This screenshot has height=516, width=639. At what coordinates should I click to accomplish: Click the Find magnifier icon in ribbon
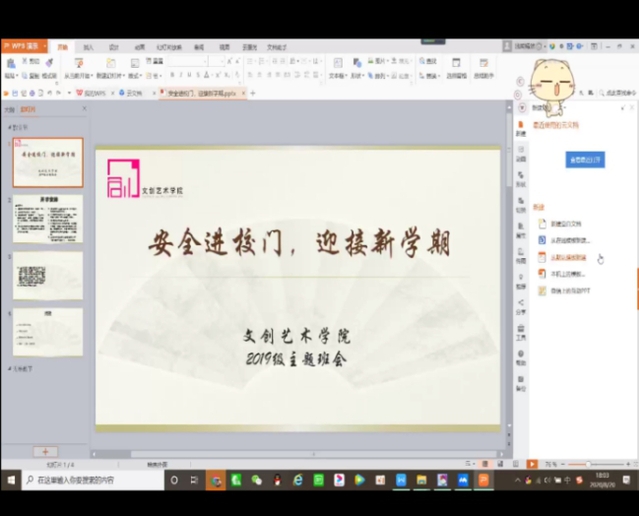tap(423, 61)
